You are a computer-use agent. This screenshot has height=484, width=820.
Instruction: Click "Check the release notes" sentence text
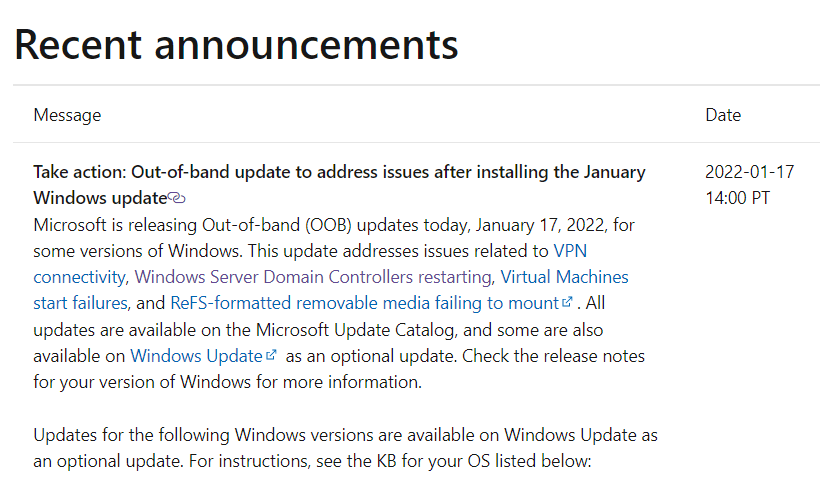[x=553, y=356]
